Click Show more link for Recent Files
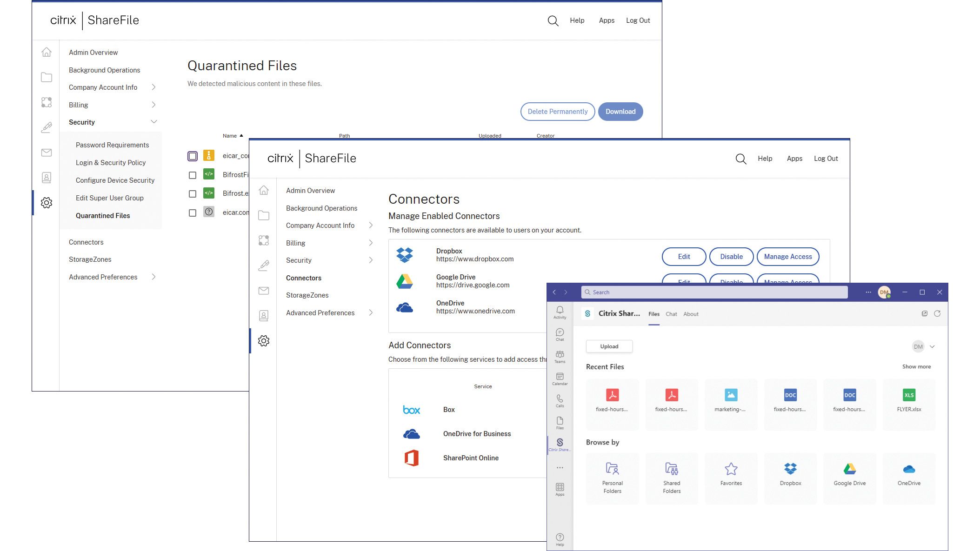Viewport: 980px width, 551px height. [916, 367]
